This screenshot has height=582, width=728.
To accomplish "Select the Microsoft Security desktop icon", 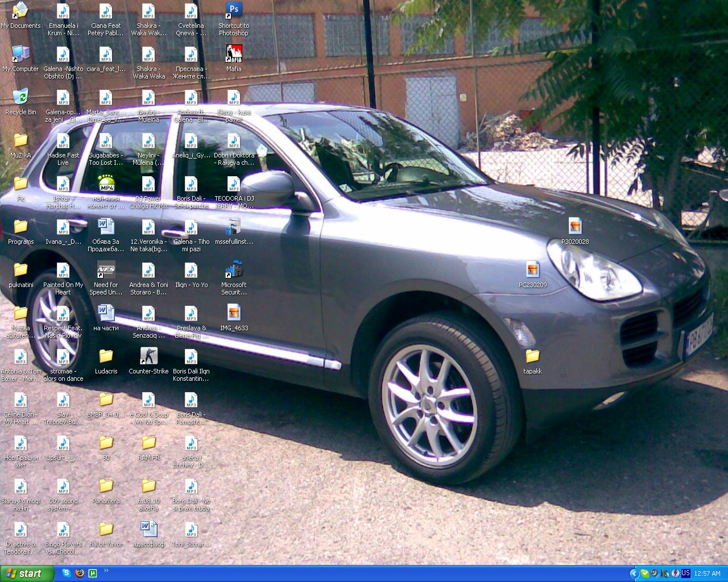I will (x=234, y=274).
